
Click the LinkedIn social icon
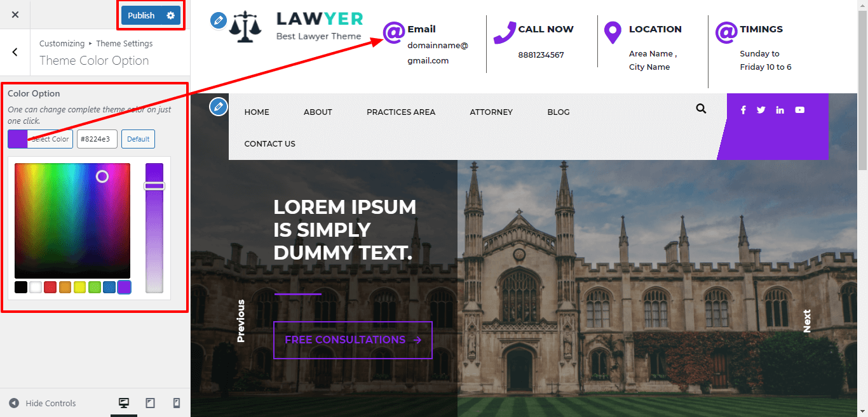[780, 110]
